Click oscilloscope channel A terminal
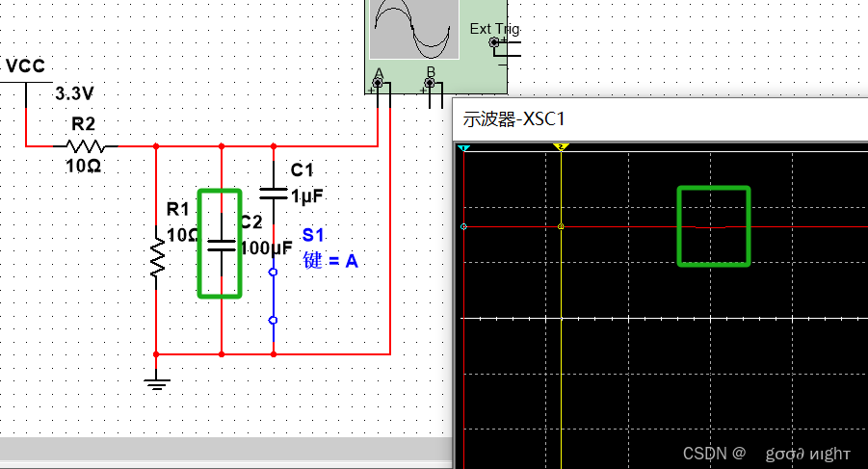Image resolution: width=868 pixels, height=469 pixels. pyautogui.click(x=378, y=83)
